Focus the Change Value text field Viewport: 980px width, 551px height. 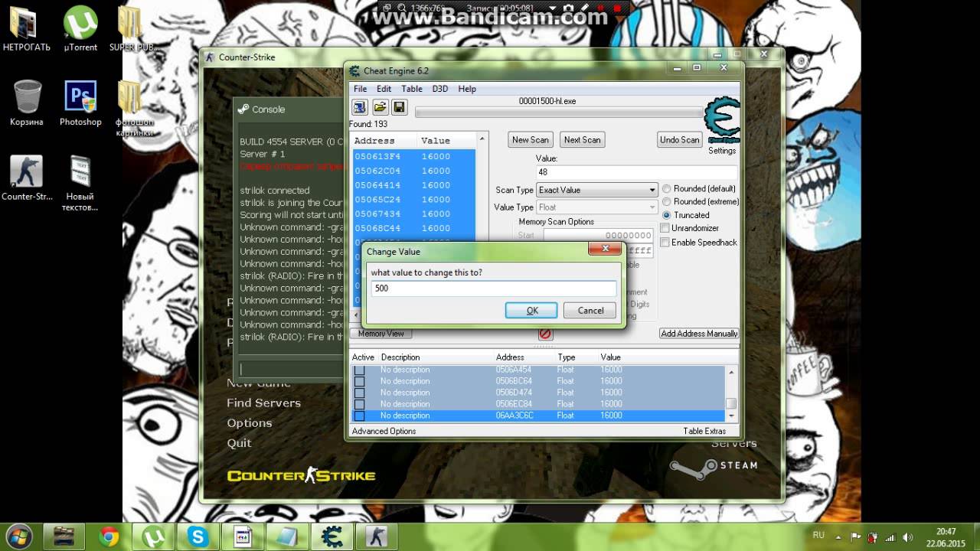494,289
